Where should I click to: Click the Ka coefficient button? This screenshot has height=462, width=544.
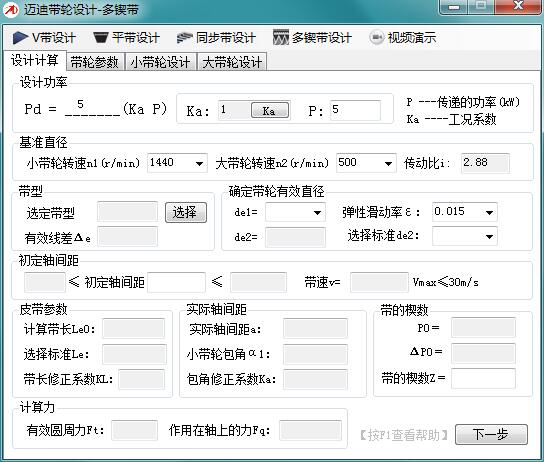point(270,111)
